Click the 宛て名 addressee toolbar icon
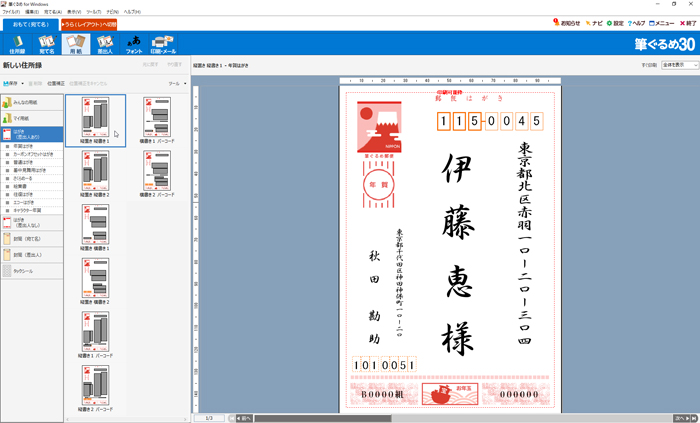The height and width of the screenshot is (423, 700). point(46,43)
